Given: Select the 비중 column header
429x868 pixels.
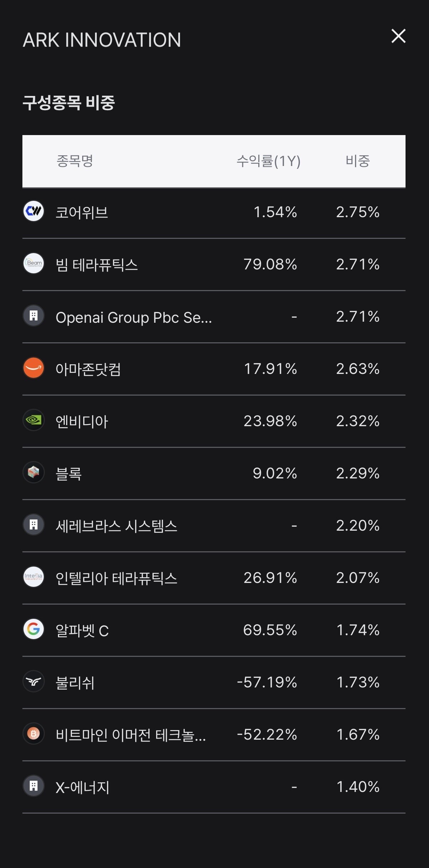Looking at the screenshot, I should tap(358, 161).
